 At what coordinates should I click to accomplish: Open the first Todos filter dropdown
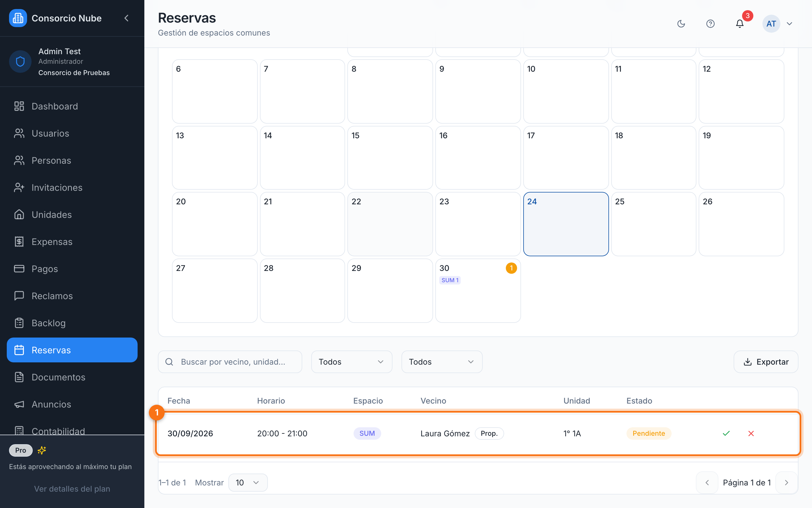pyautogui.click(x=352, y=362)
